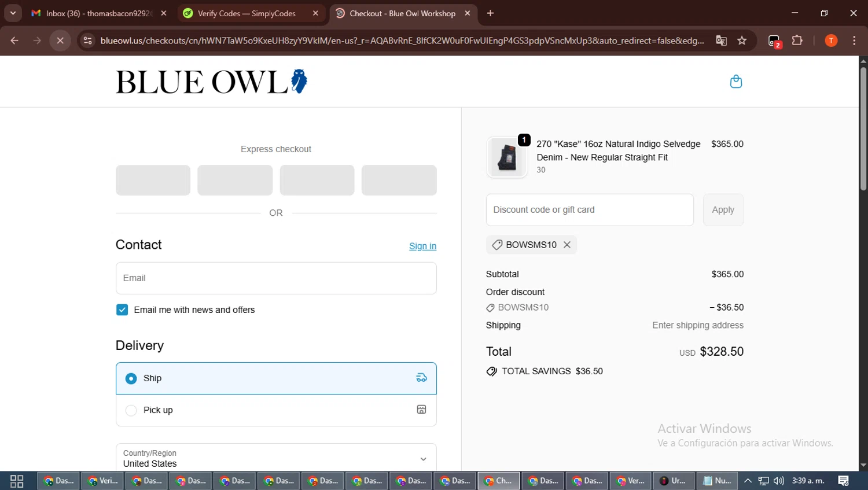Screen dimensions: 868x490
Task: Switch to the Ch... Chrome taskbar window
Action: coord(498,481)
